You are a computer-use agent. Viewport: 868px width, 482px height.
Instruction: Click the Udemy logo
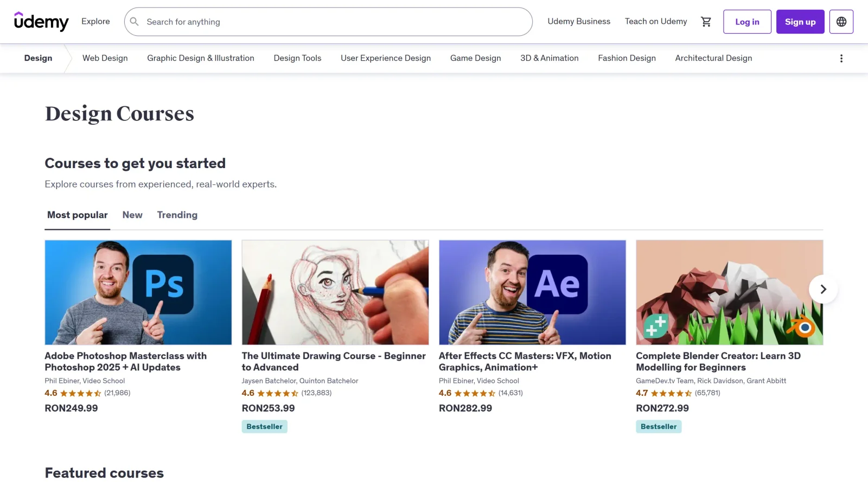[42, 22]
